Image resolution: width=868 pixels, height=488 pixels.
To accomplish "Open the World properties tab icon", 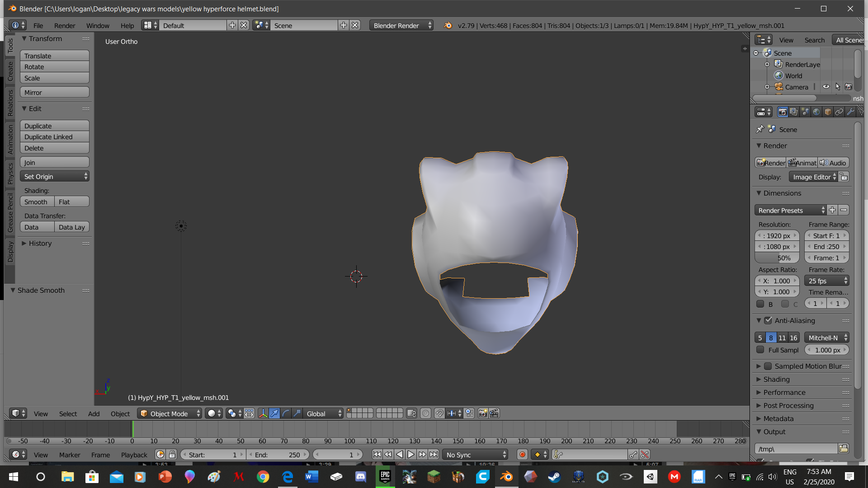I will tap(816, 112).
